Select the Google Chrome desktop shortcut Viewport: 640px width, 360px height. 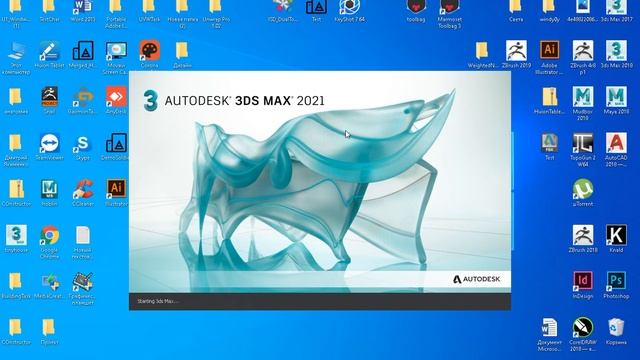coord(49,242)
